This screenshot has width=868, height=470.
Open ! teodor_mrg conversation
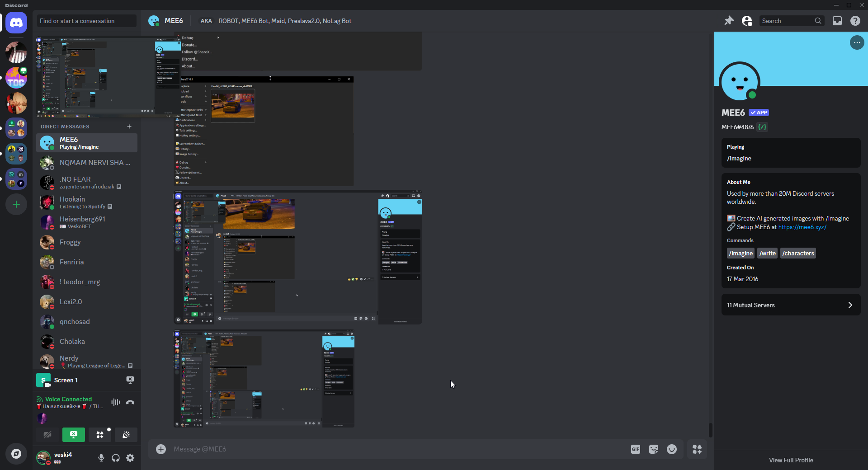[x=87, y=282]
